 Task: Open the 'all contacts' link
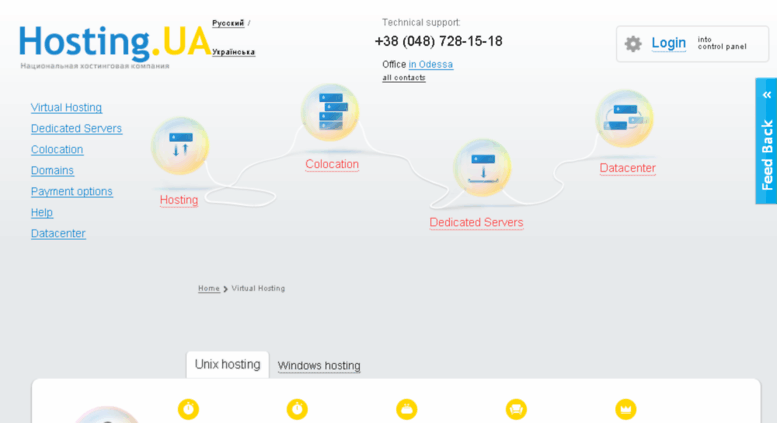[x=403, y=78]
